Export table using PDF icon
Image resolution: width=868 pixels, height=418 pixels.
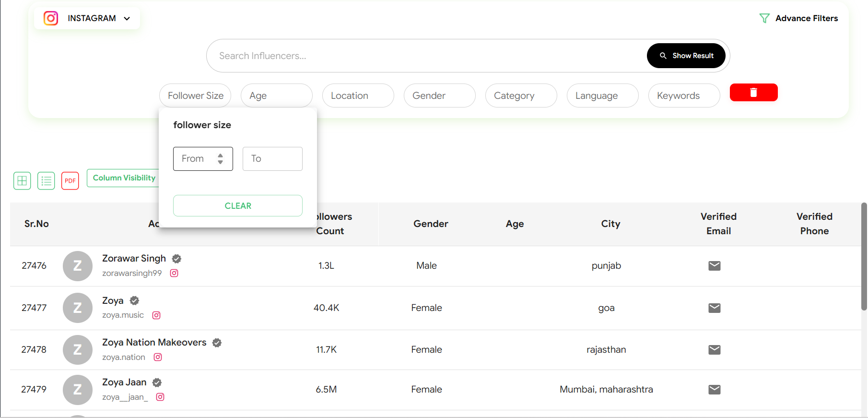click(x=70, y=181)
